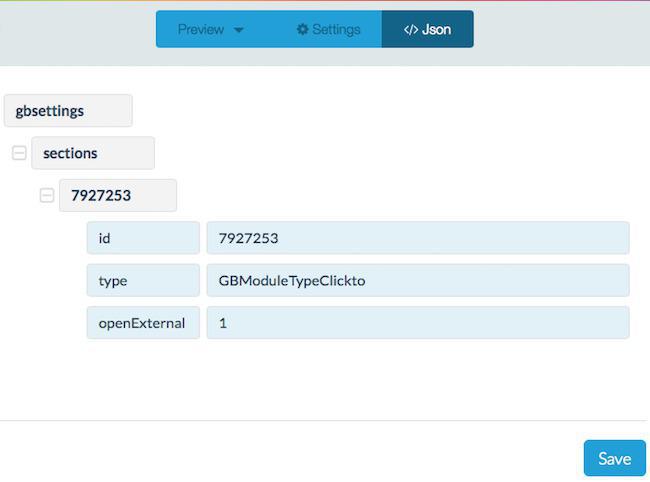Click the id key field
The width and height of the screenshot is (650, 482).
pos(143,238)
